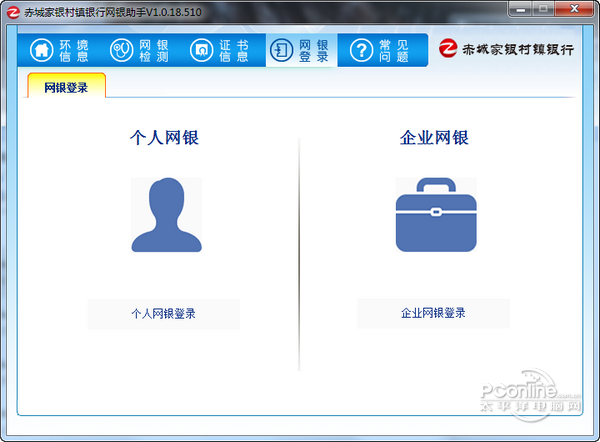
Task: Click the window title 赤城家银村镇银行网银助手V1.0.18.510
Action: tap(113, 12)
